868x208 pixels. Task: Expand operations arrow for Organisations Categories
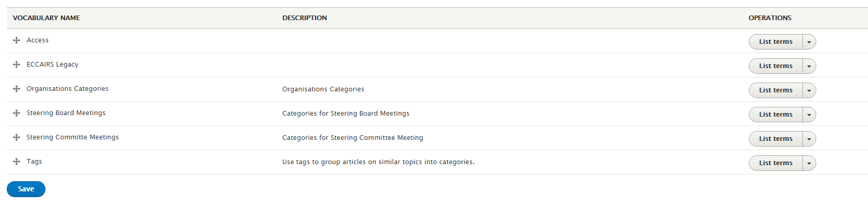pos(809,90)
